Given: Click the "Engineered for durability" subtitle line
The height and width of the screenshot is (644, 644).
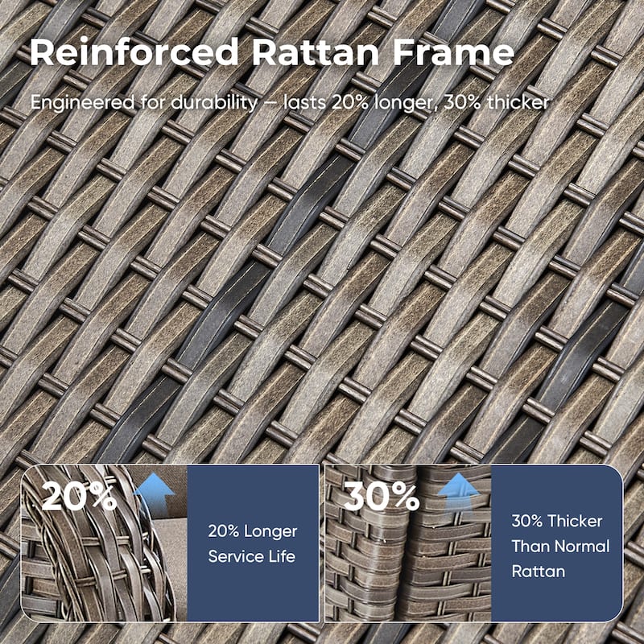Looking at the screenshot, I should [290, 102].
